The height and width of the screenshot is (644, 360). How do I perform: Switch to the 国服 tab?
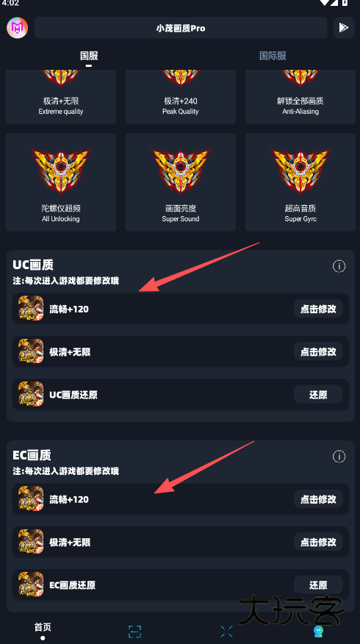(89, 56)
